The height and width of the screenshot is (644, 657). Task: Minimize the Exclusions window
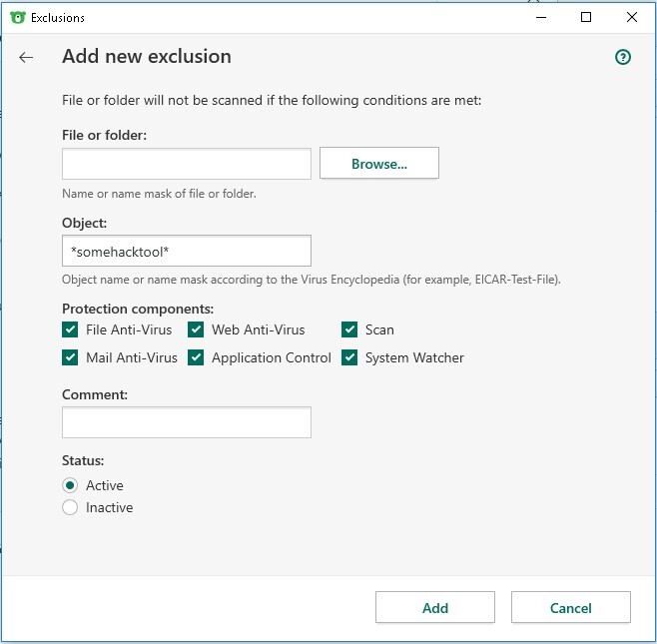pos(540,17)
